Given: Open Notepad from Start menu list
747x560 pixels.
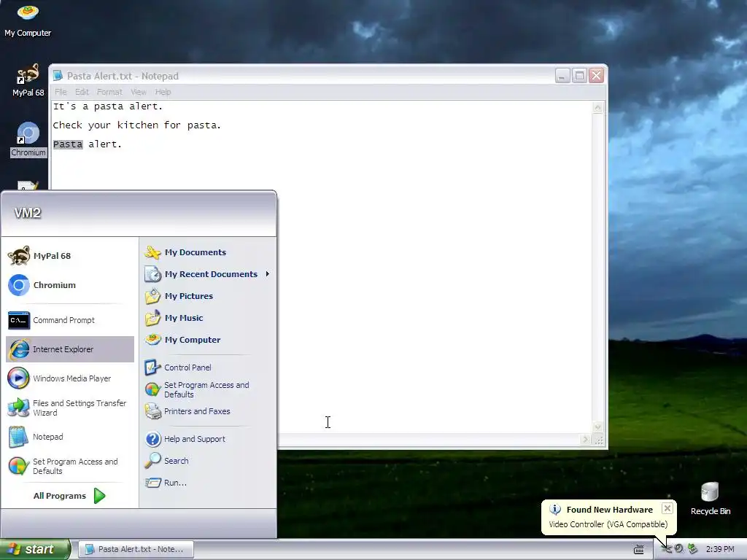Looking at the screenshot, I should (x=69, y=437).
